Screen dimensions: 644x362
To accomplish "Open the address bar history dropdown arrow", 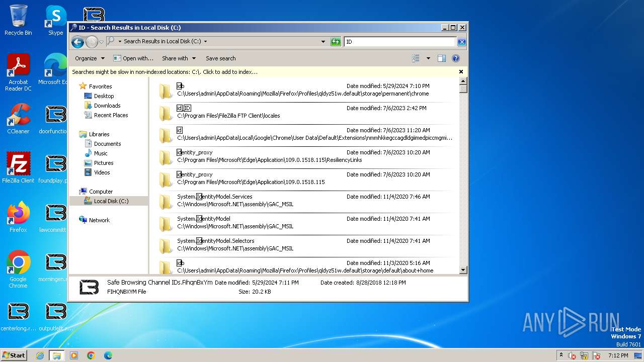I will pos(323,42).
